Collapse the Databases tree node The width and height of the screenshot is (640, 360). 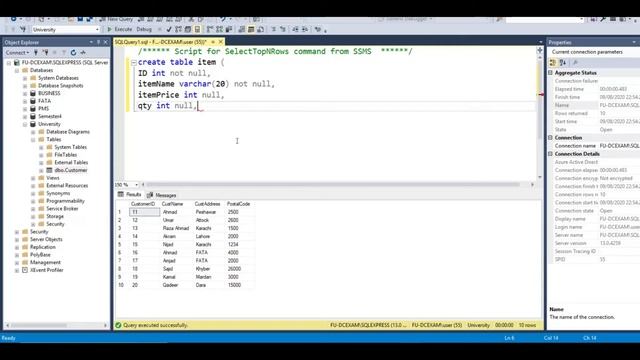(17, 70)
